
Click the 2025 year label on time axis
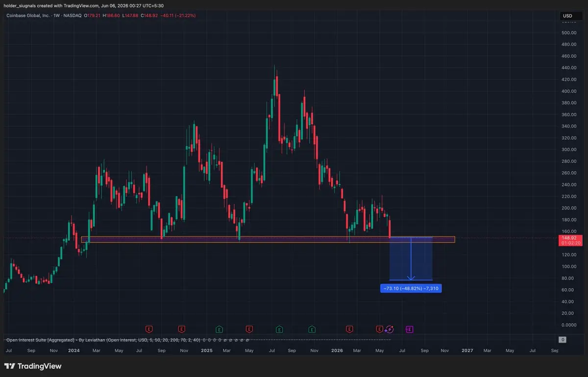point(207,351)
